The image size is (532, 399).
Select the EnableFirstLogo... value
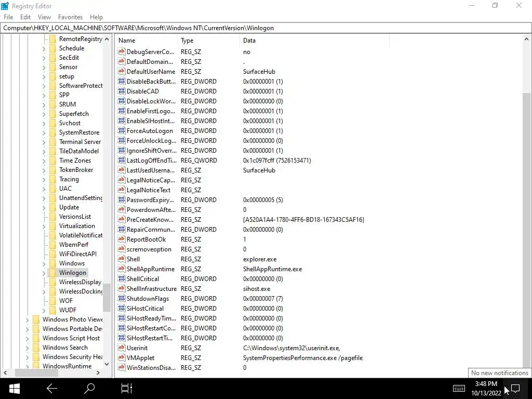[151, 111]
